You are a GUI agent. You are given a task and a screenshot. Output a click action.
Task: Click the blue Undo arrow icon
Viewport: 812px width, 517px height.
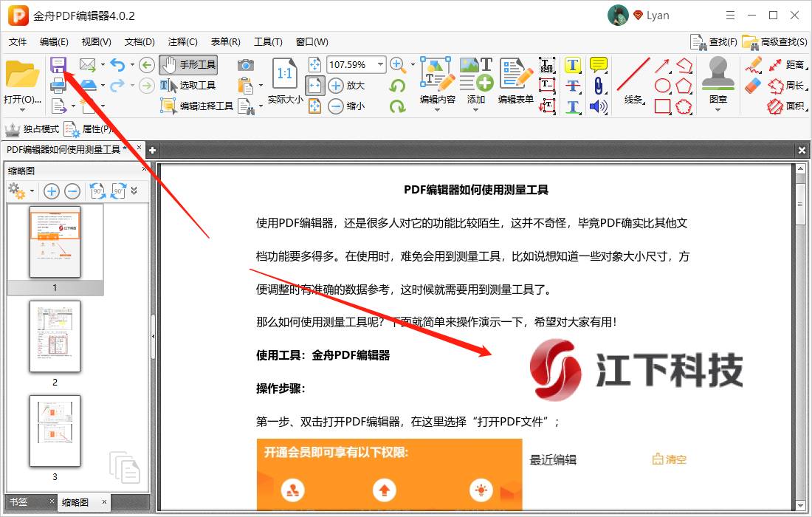(x=117, y=65)
